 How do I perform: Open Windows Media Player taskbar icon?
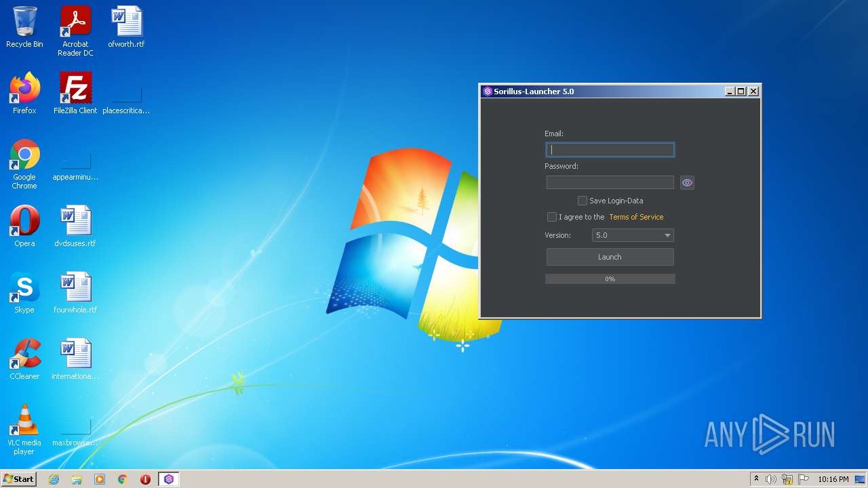pyautogui.click(x=100, y=479)
